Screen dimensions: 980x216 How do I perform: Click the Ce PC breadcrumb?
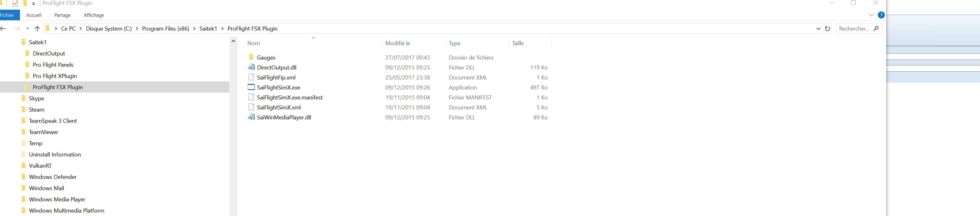click(x=68, y=28)
